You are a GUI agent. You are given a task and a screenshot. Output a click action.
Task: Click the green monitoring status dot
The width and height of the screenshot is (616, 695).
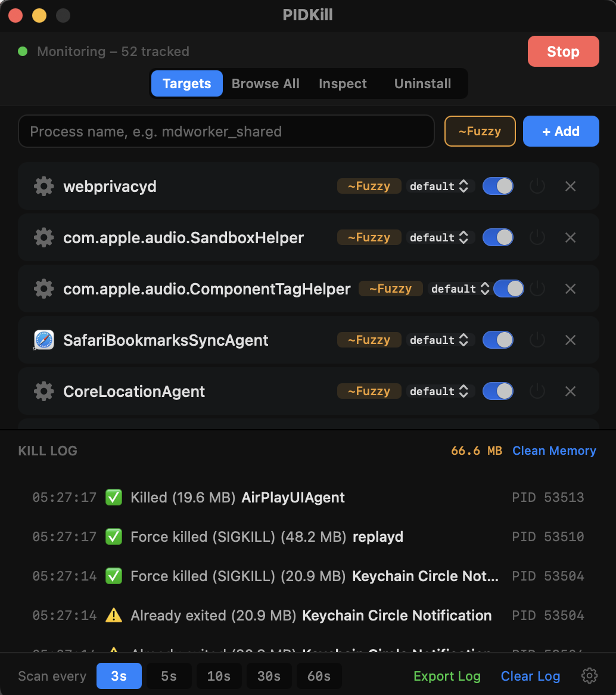[23, 51]
